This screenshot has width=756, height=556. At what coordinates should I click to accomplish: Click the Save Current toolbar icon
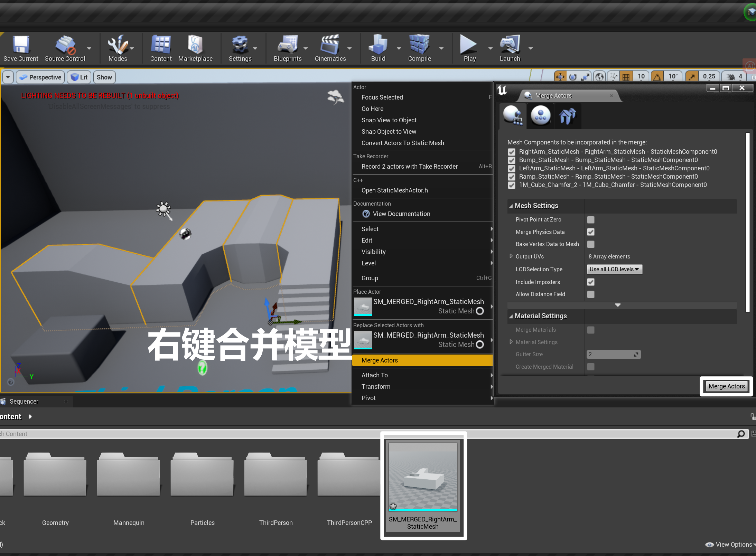[x=21, y=45]
